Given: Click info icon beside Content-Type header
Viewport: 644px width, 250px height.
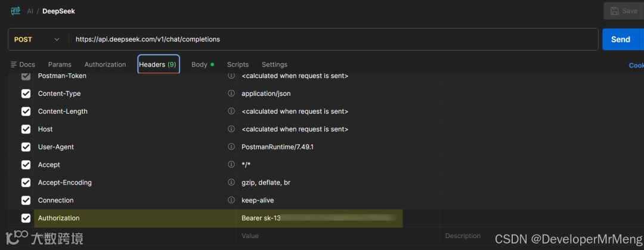Looking at the screenshot, I should pos(231,93).
